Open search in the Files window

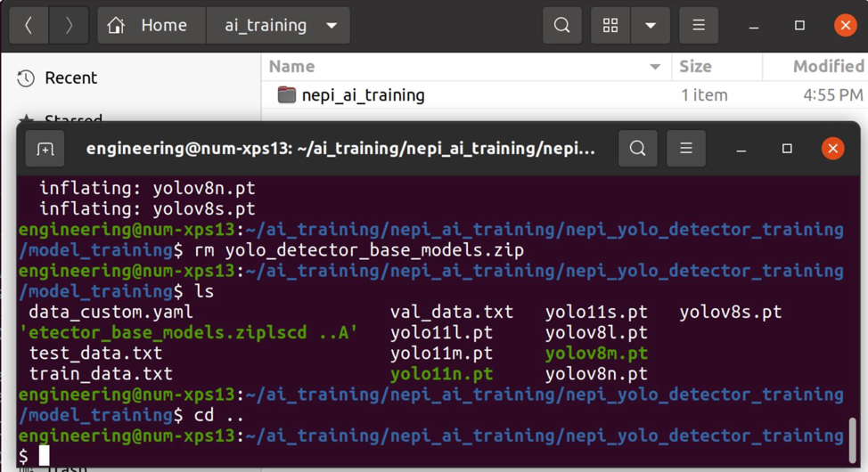(561, 26)
